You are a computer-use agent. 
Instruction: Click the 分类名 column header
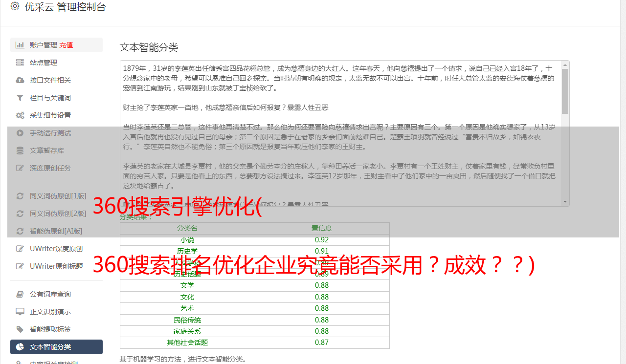[187, 228]
